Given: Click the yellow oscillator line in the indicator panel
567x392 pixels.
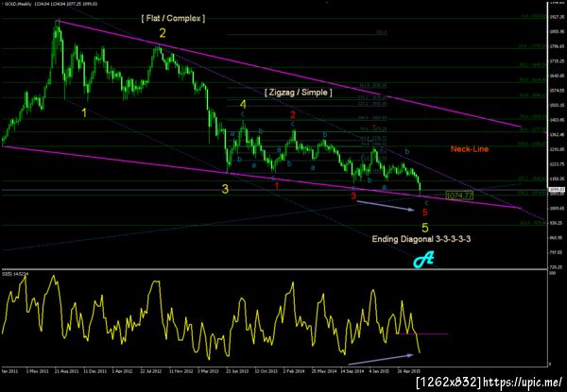Looking at the screenshot, I should (x=210, y=318).
